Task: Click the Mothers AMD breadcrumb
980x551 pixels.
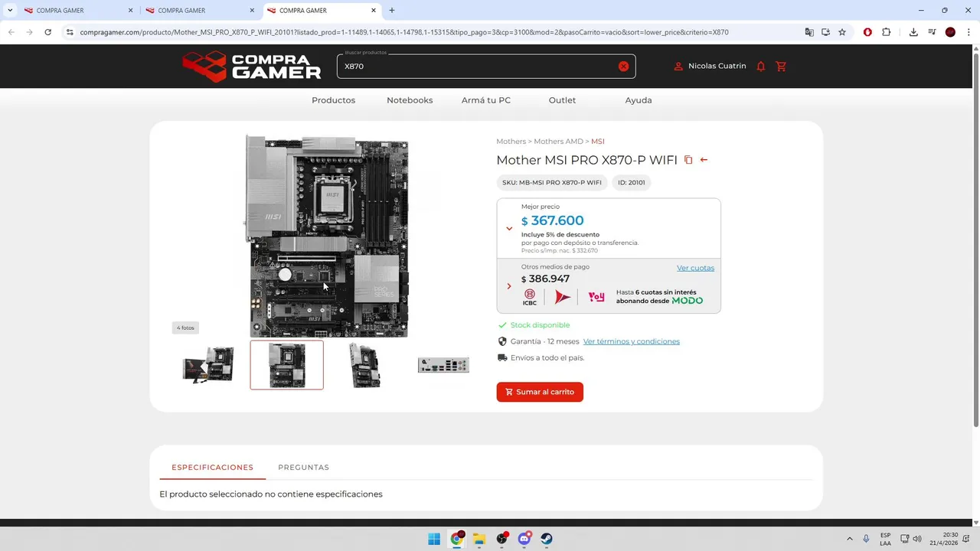Action: tap(558, 142)
